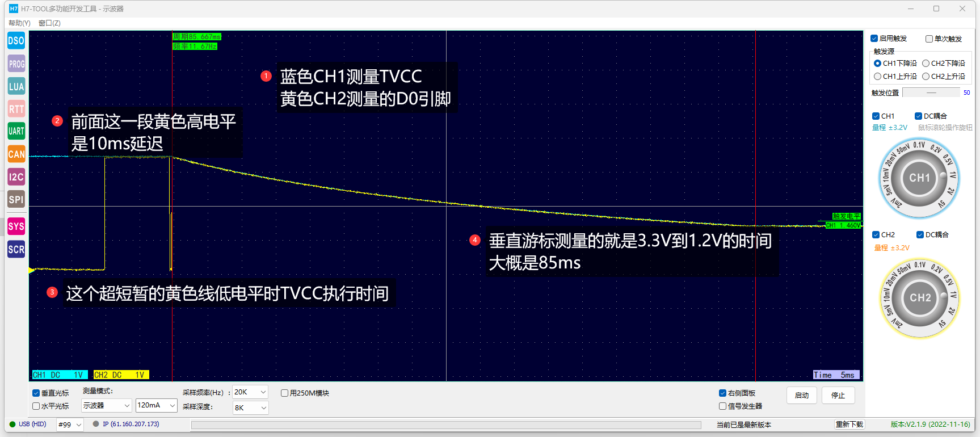980x437 pixels.
Task: Open the Window (Z) menu
Action: (x=49, y=23)
